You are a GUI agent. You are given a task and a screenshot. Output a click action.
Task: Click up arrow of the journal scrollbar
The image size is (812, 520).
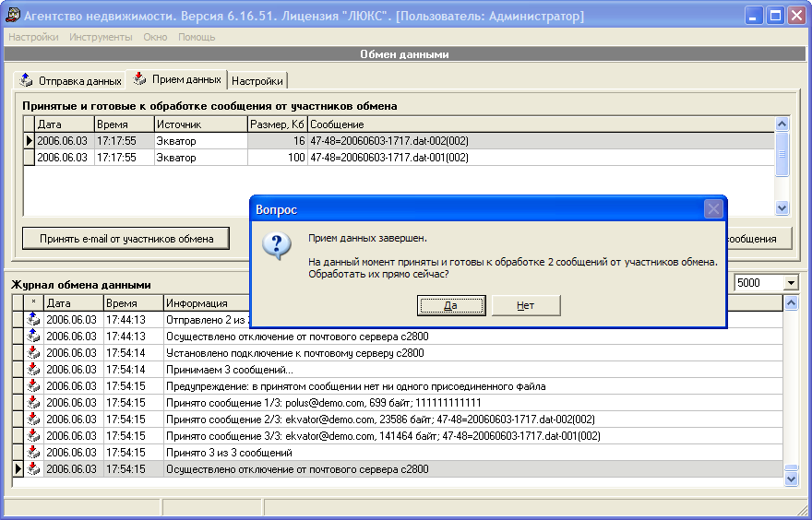click(x=792, y=303)
